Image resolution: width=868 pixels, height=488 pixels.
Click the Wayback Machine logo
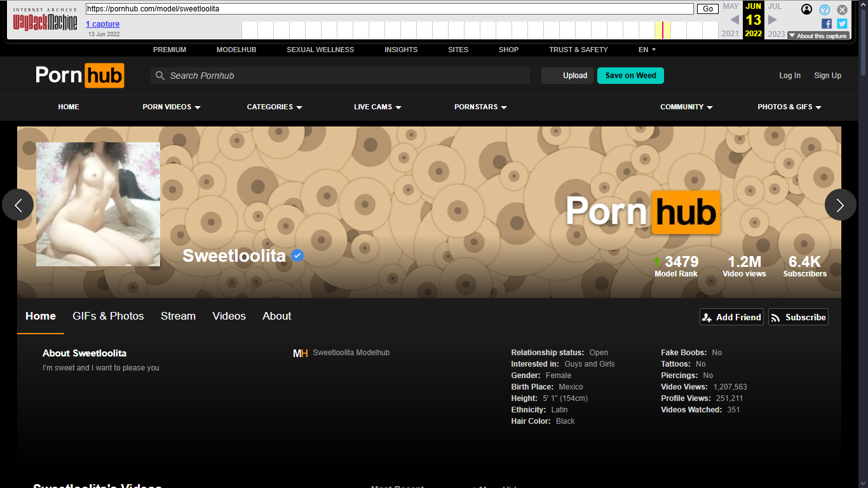click(x=44, y=22)
